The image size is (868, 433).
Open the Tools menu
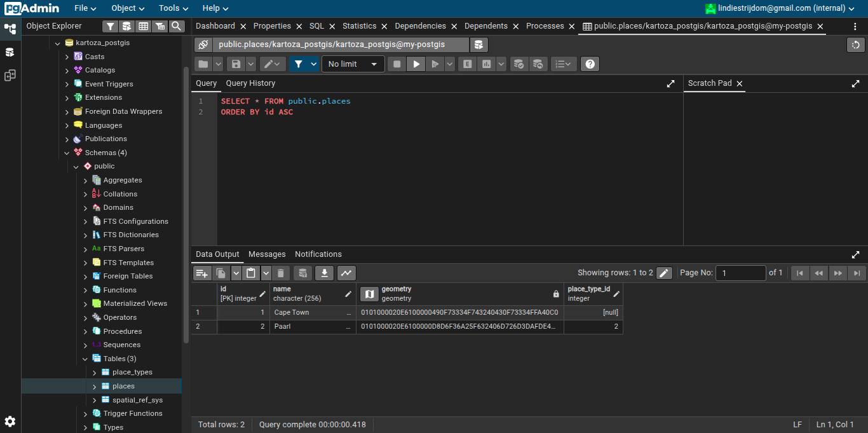[174, 8]
